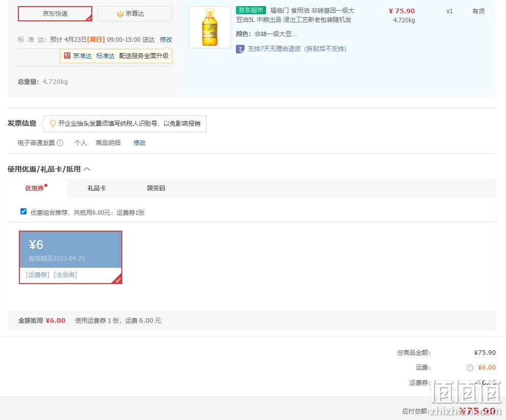Click the crown icon on 京尊达
This screenshot has width=506, height=420.
coord(120,14)
